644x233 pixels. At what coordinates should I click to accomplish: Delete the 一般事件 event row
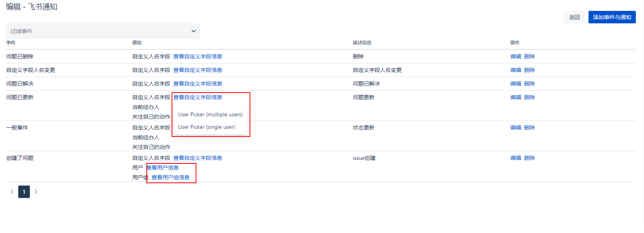529,128
